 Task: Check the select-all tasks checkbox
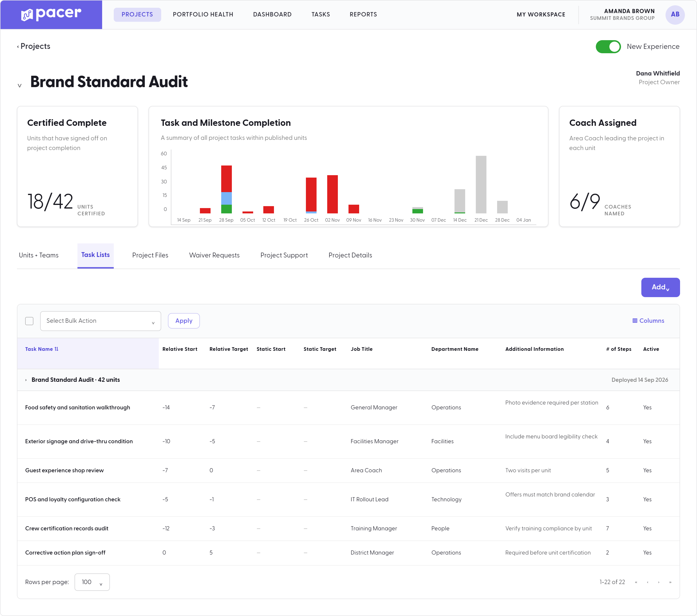click(29, 321)
